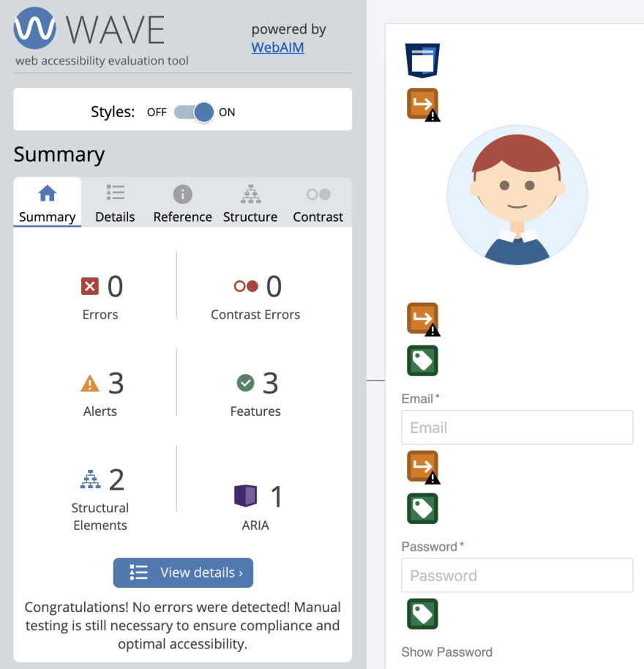Image resolution: width=644 pixels, height=669 pixels.
Task: Open the Contrast tab
Action: [318, 202]
